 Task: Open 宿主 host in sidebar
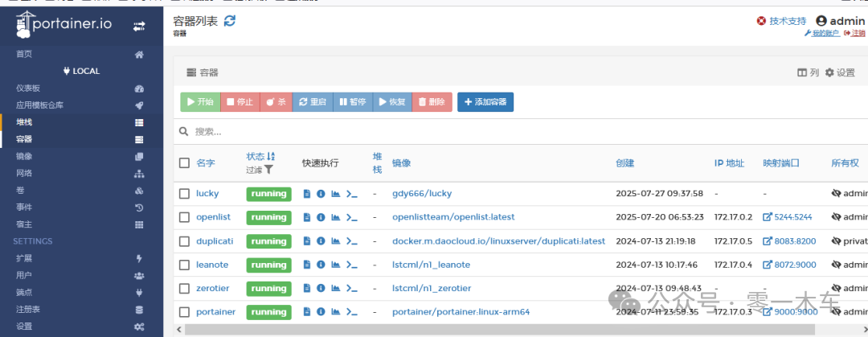click(81, 224)
